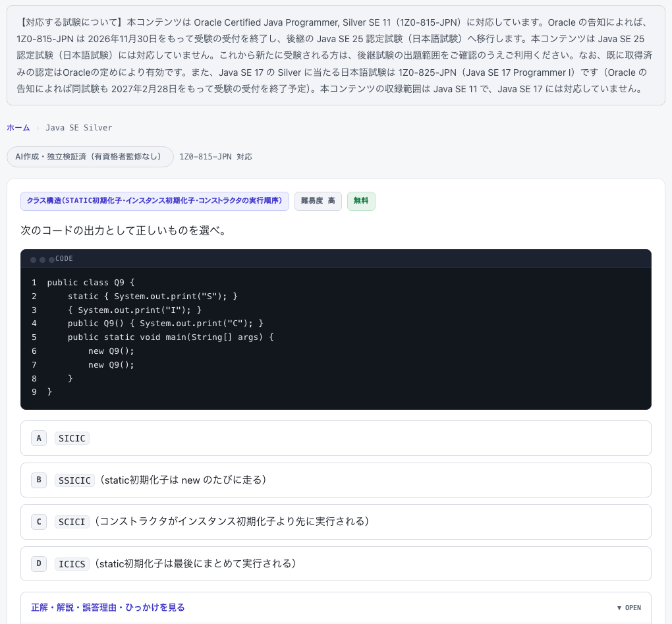This screenshot has width=672, height=624.
Task: Click Java SE Silver breadcrumb text
Action: click(x=79, y=128)
